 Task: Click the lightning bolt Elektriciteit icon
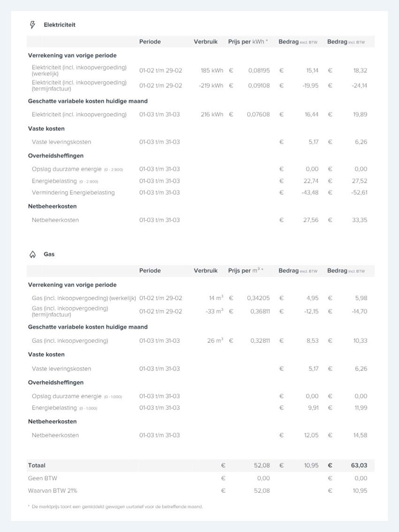coord(32,25)
